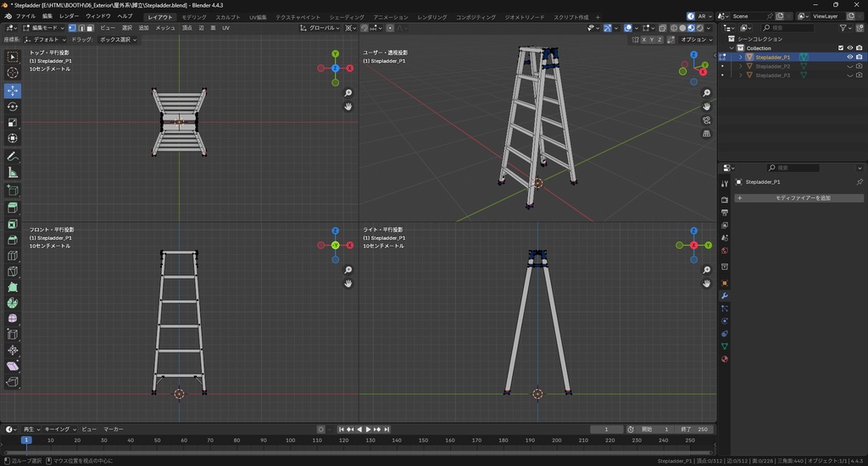Select the Annotate pencil tool
The width and height of the screenshot is (868, 466).
13,157
